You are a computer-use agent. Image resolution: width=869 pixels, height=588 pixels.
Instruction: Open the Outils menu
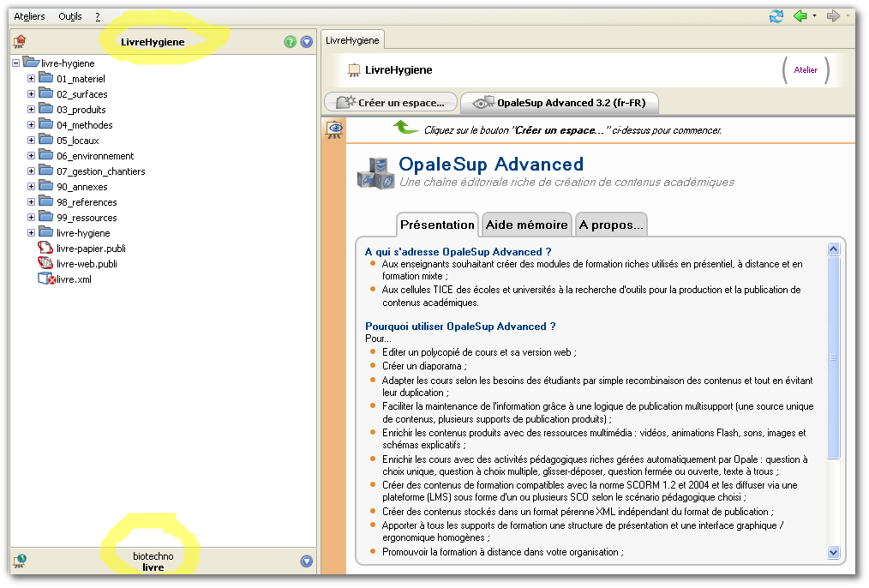point(69,16)
